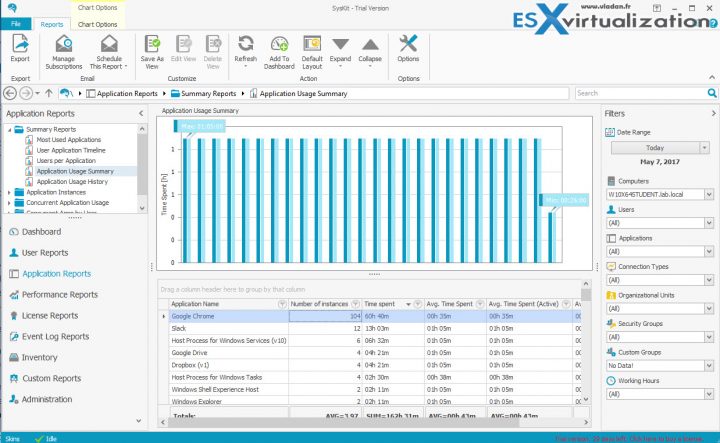The image size is (720, 443).
Task: Open the Options wrench icon
Action: coord(408,44)
